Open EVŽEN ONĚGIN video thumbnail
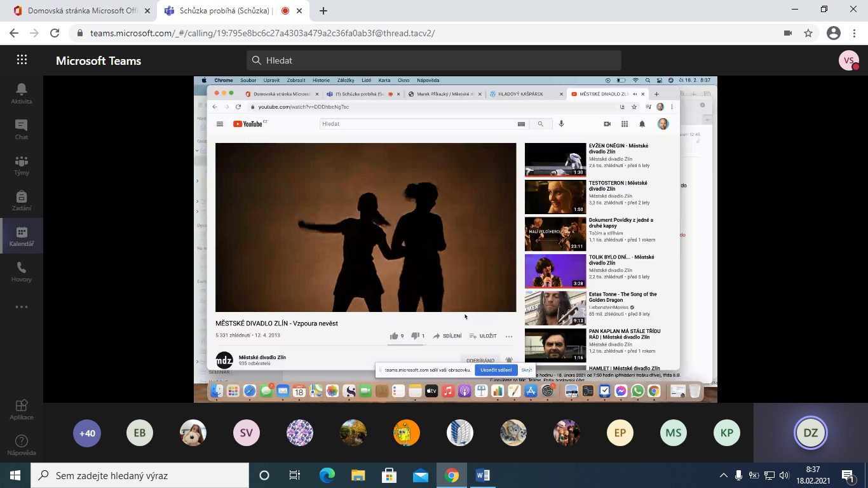 click(555, 160)
